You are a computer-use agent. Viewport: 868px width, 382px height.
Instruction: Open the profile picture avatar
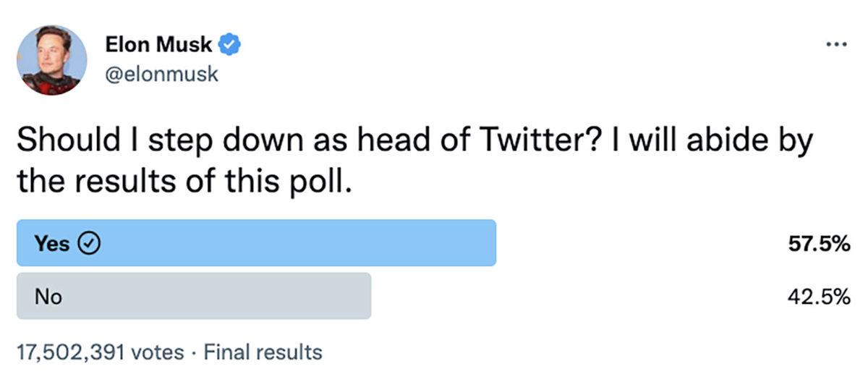[x=51, y=60]
